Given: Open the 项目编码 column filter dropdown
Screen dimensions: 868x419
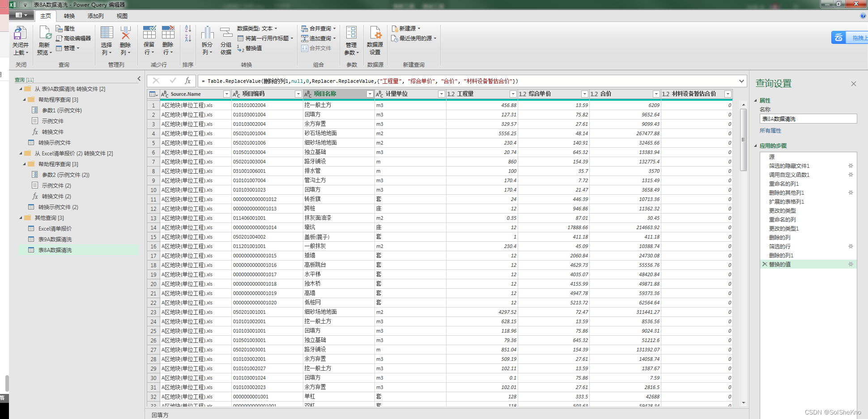Looking at the screenshot, I should click(298, 94).
